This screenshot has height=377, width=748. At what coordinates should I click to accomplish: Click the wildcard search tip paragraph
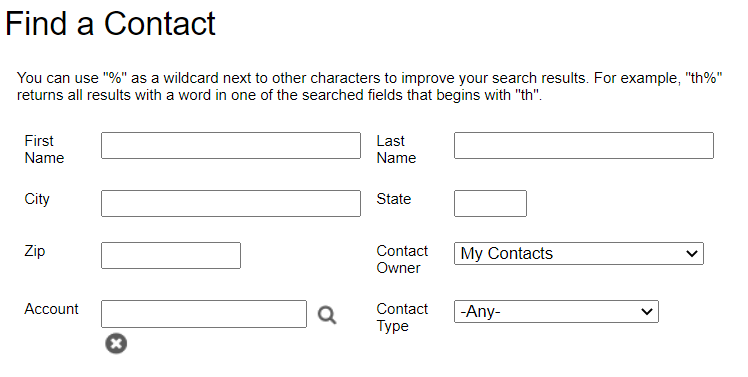pos(370,86)
